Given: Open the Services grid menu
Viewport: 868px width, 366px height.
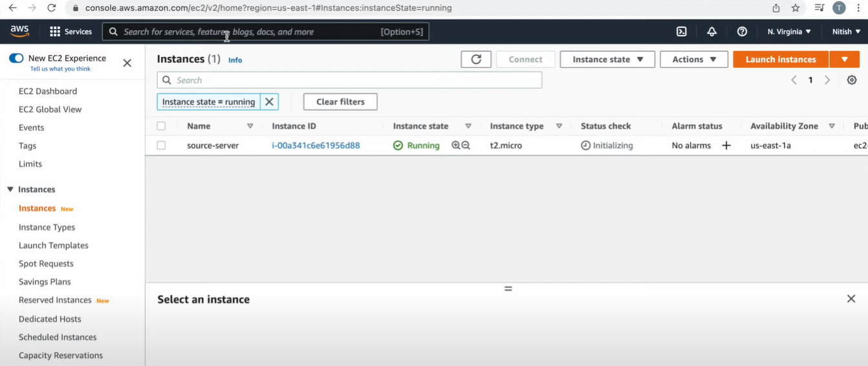Looking at the screenshot, I should tap(71, 32).
